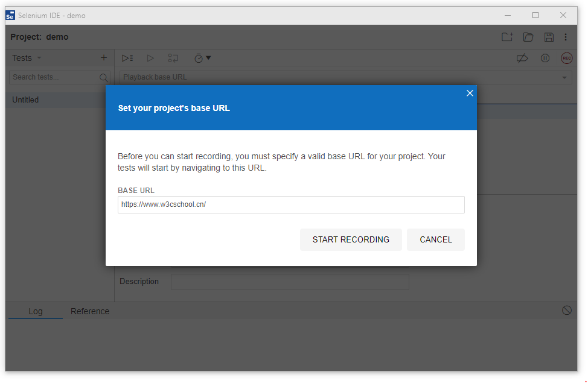Click the add new test plus icon
588x389 pixels.
[x=103, y=58]
